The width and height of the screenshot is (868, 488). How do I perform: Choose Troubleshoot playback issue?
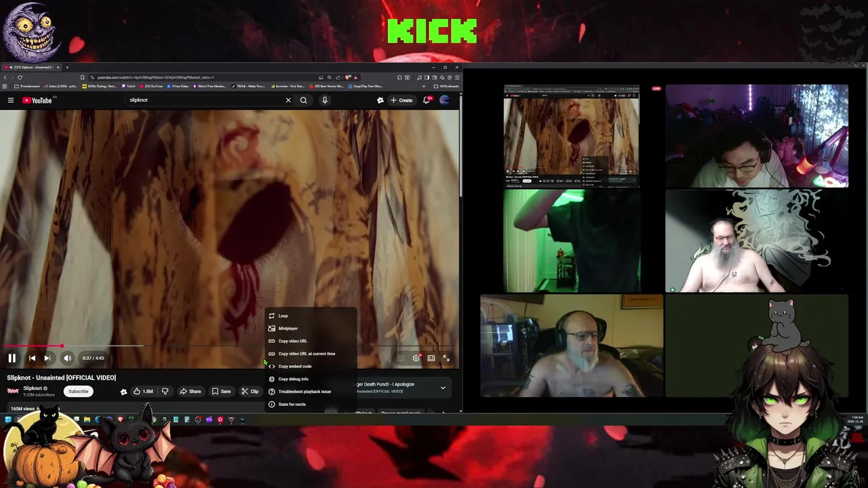pos(311,392)
